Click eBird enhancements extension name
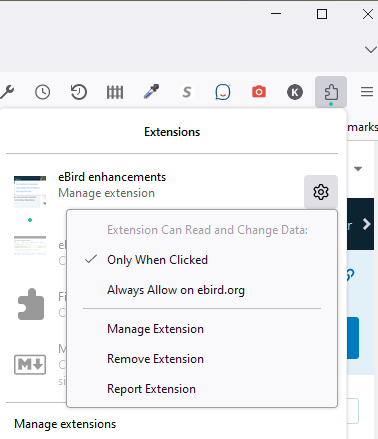Viewport: 378px width, 439px height. 112,177
